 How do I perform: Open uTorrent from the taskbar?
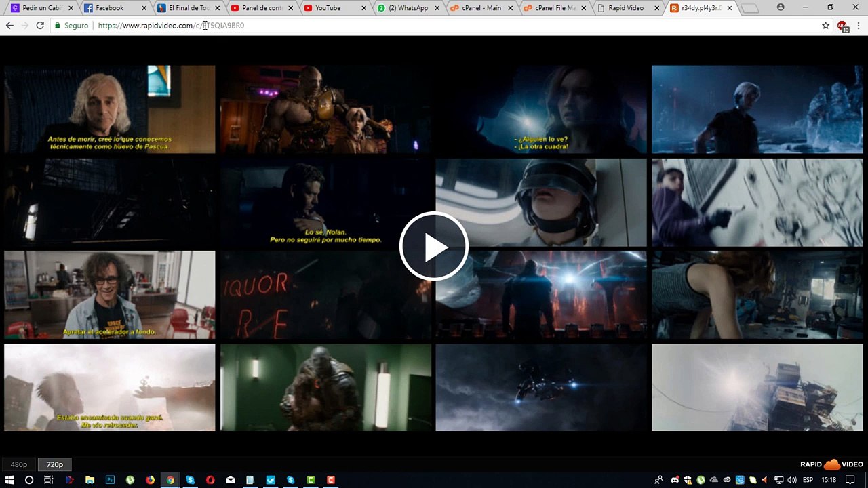pyautogui.click(x=130, y=480)
